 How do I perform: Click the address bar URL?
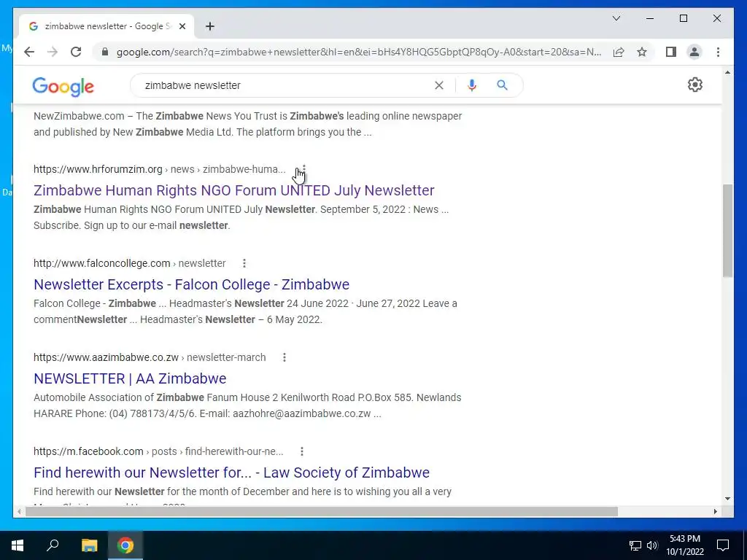click(358, 52)
